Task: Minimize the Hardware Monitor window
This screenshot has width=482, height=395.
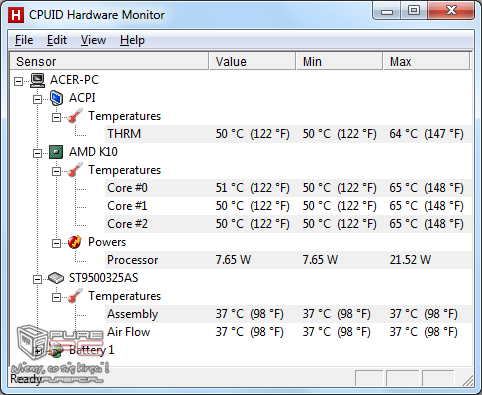Action: pyautogui.click(x=387, y=11)
